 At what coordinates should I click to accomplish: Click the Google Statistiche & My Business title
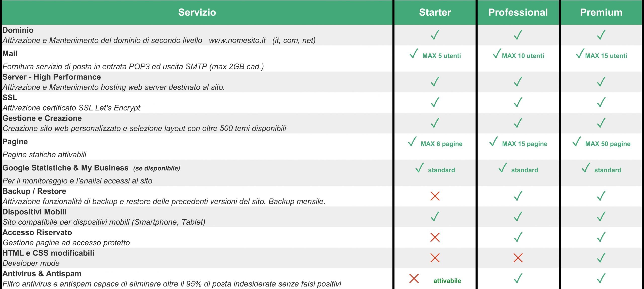pyautogui.click(x=65, y=168)
